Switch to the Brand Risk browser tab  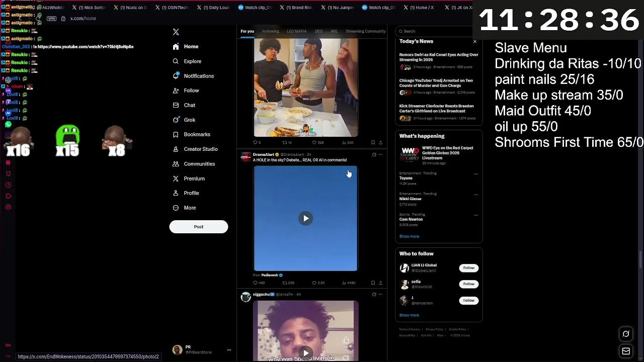[296, 8]
